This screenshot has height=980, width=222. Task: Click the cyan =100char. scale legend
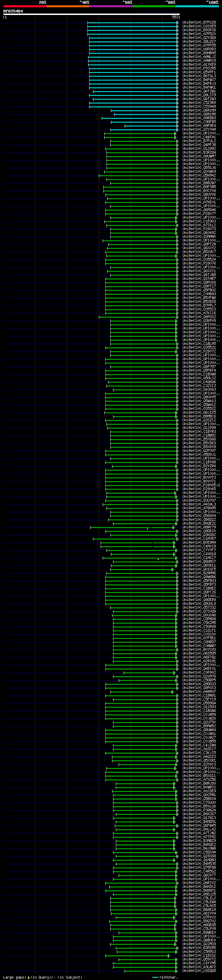(164, 977)
